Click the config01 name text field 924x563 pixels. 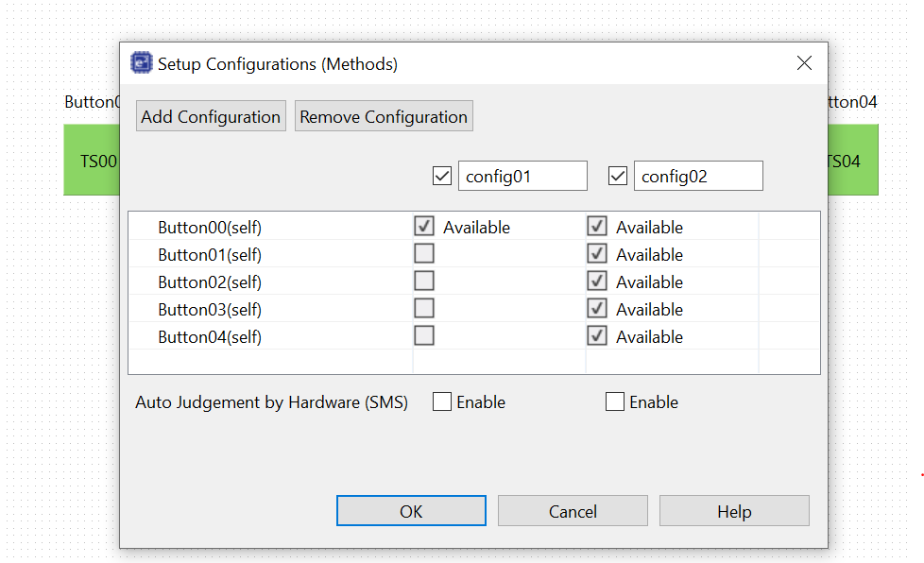tap(522, 176)
